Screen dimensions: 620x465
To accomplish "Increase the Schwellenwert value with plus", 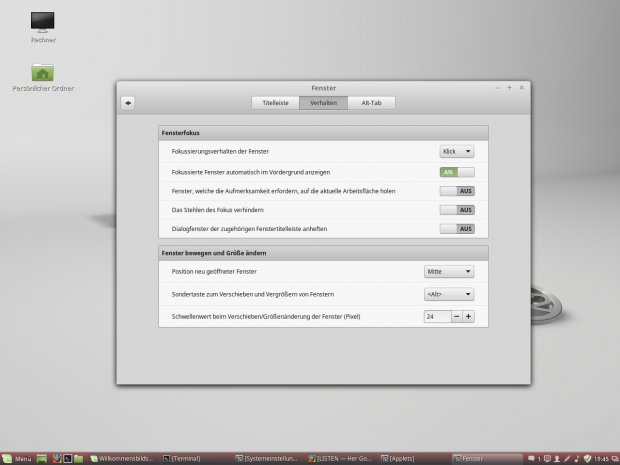I will [x=469, y=316].
